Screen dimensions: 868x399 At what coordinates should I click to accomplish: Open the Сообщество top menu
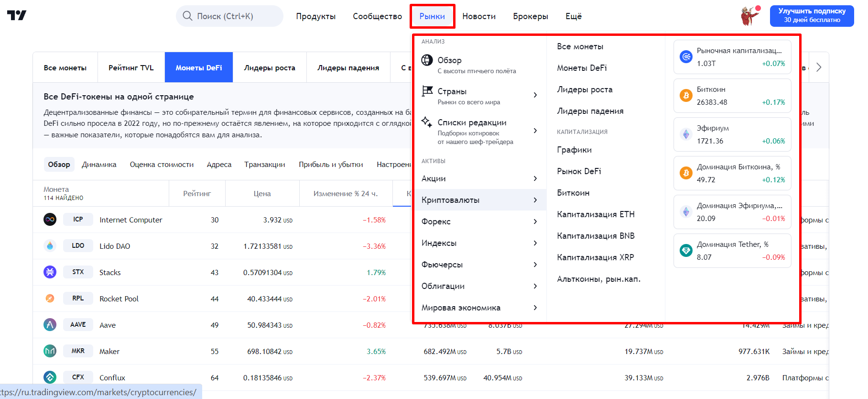[378, 16]
